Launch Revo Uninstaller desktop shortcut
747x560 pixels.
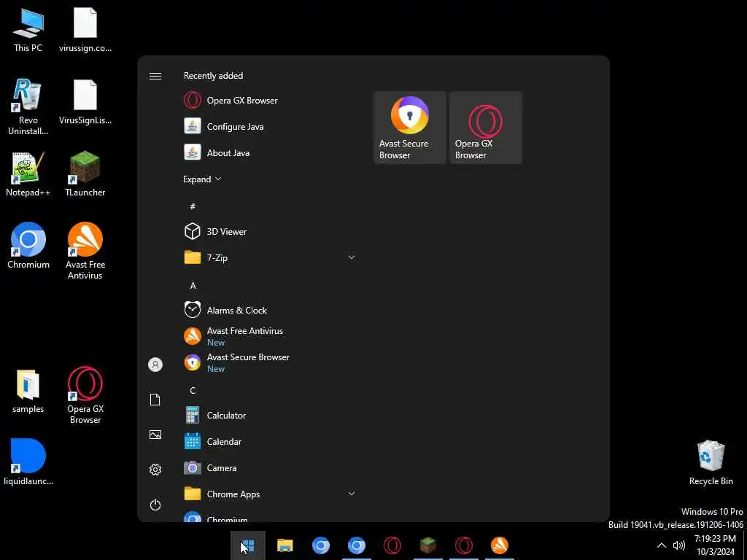click(28, 107)
